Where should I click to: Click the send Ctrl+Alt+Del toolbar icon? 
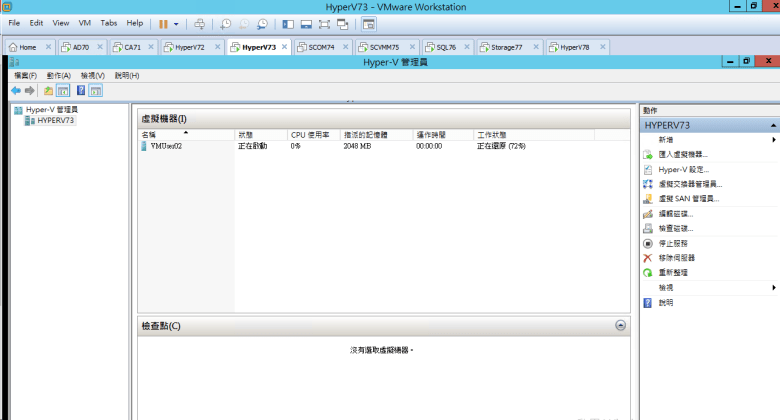click(199, 23)
